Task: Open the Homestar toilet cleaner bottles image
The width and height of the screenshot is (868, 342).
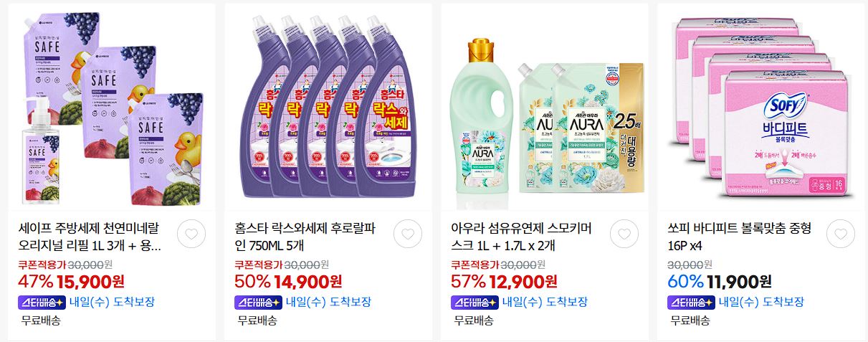Action: click(328, 108)
